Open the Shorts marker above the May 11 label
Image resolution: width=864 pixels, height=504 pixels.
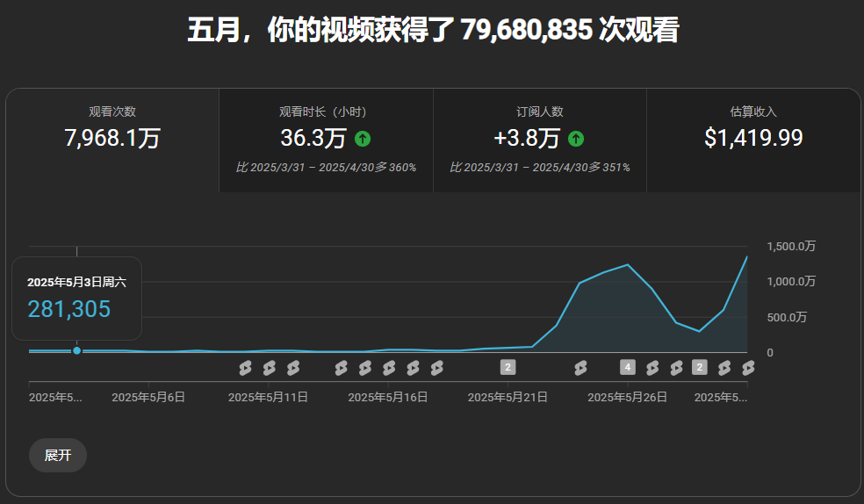pyautogui.click(x=269, y=367)
